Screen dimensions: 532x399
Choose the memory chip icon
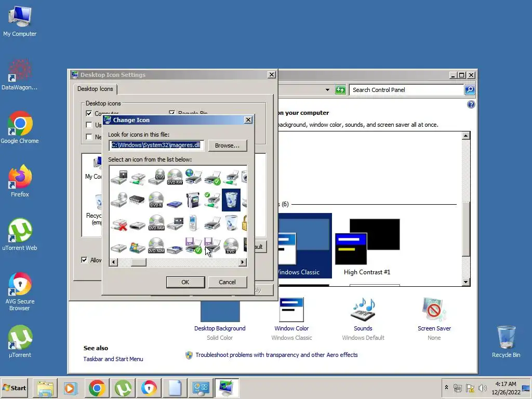[x=137, y=200]
